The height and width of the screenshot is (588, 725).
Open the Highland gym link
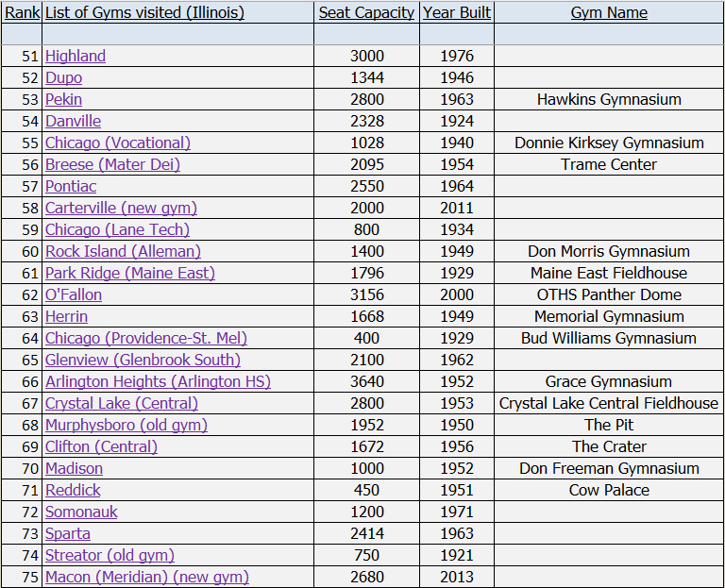76,56
